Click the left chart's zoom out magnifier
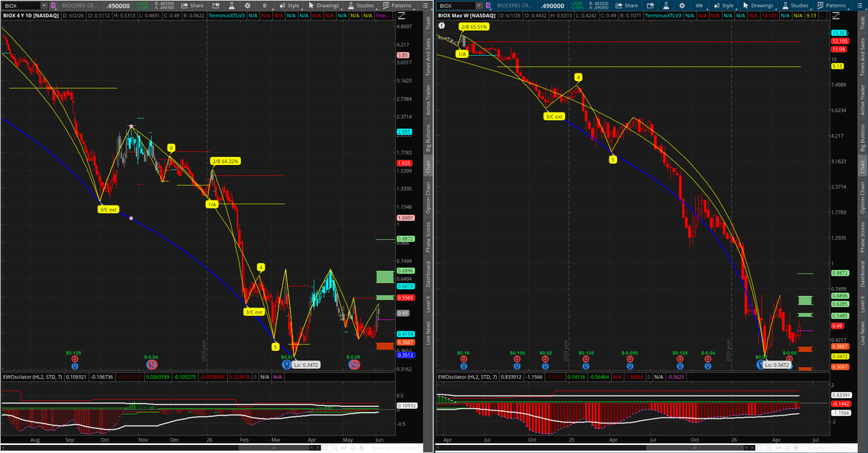 tap(325, 448)
